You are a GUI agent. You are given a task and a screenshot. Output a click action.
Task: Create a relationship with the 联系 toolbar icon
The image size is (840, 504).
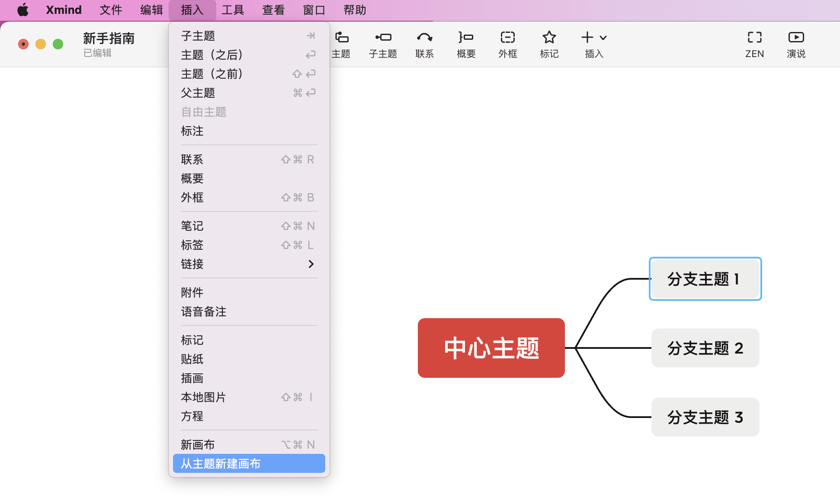point(424,43)
